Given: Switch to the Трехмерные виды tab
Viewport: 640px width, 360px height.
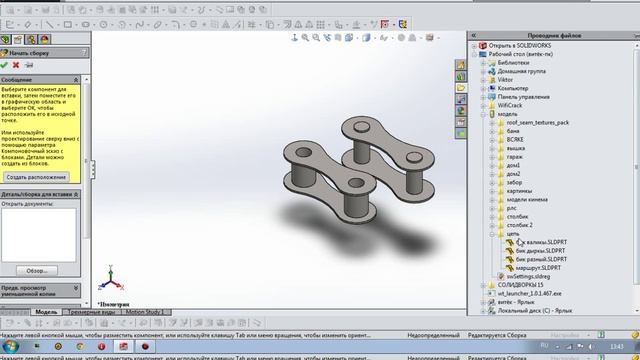Looking at the screenshot, I should 91,312.
